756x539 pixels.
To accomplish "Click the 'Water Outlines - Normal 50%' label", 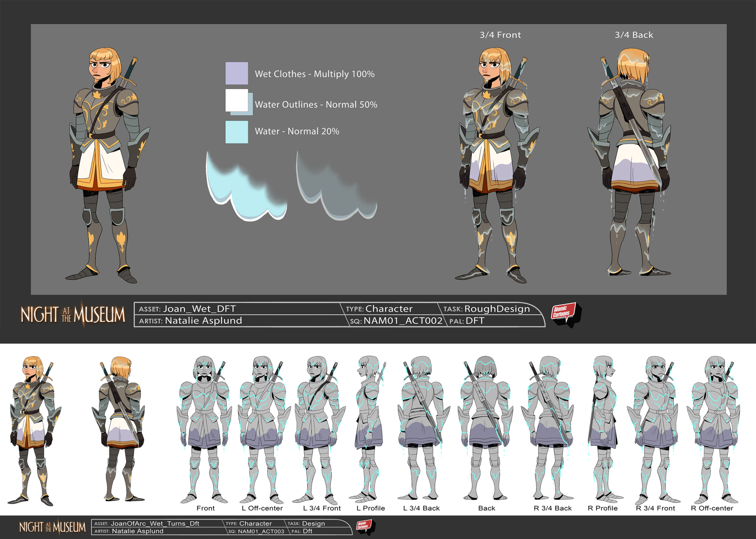I will (316, 104).
